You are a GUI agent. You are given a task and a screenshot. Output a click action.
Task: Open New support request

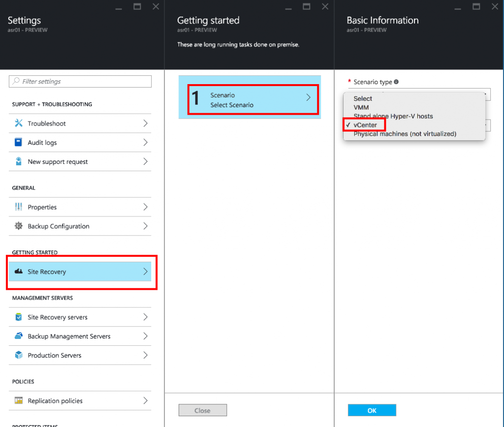pos(80,161)
